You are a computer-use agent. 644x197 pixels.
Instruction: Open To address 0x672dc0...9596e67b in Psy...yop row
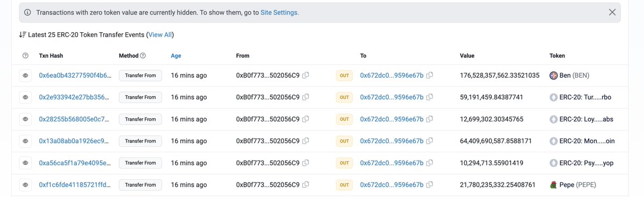[392, 163]
